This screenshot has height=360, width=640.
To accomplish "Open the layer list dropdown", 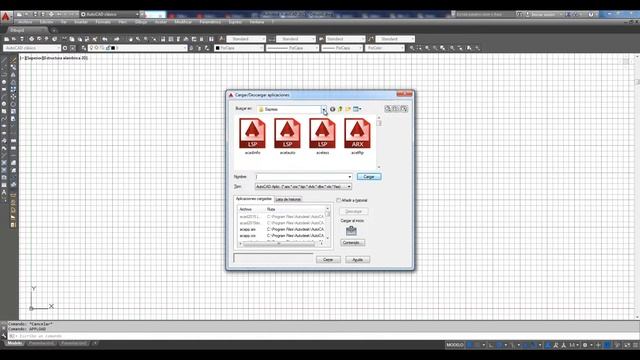I will tap(138, 48).
